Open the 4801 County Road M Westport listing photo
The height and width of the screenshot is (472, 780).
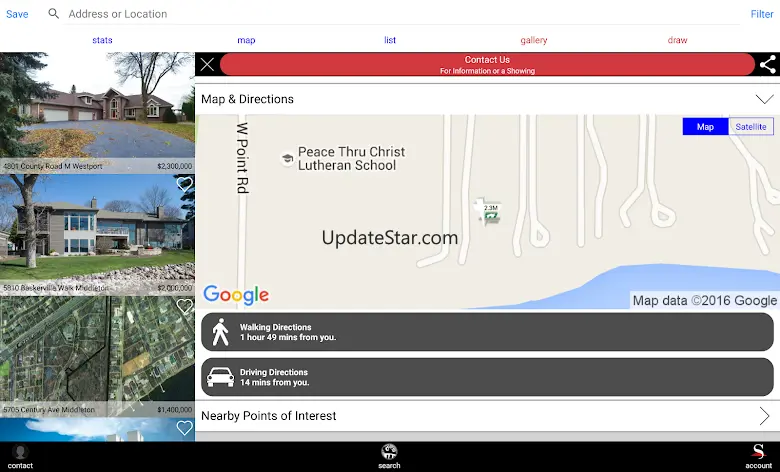click(x=97, y=113)
